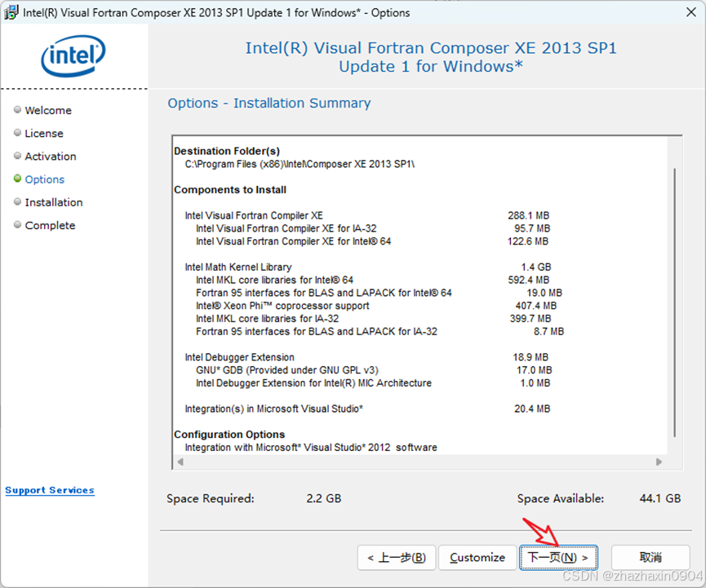Image resolution: width=706 pixels, height=588 pixels.
Task: Click the Intel logo
Action: [73, 55]
